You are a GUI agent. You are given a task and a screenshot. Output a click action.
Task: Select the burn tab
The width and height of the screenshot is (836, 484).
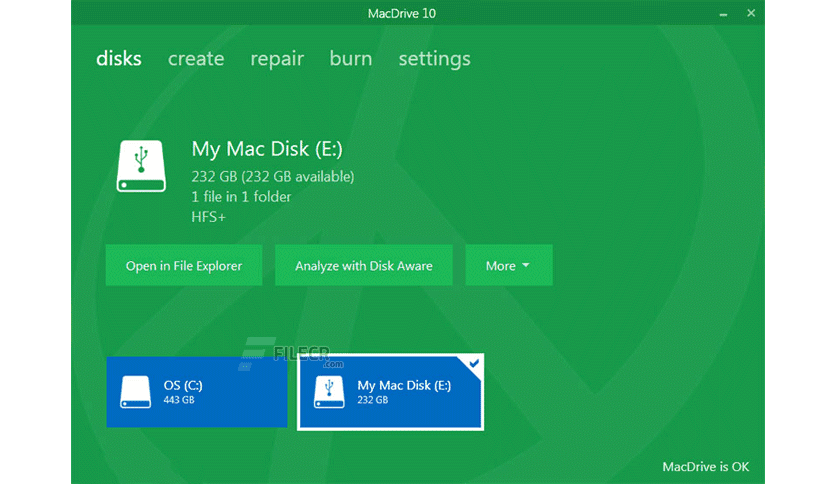pyautogui.click(x=350, y=58)
